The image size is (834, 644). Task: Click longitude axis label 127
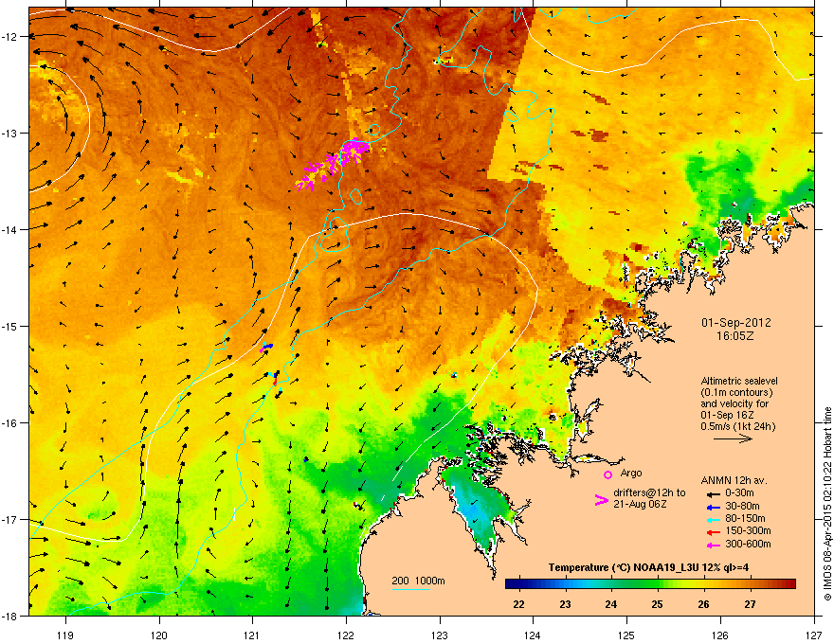coord(813,635)
